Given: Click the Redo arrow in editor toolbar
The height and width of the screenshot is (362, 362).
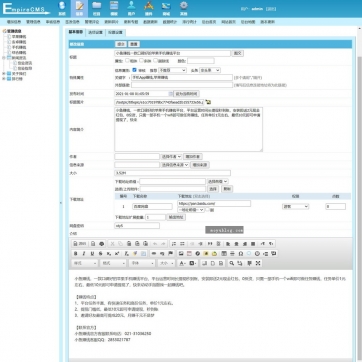Looking at the screenshot, I should point(163,244).
